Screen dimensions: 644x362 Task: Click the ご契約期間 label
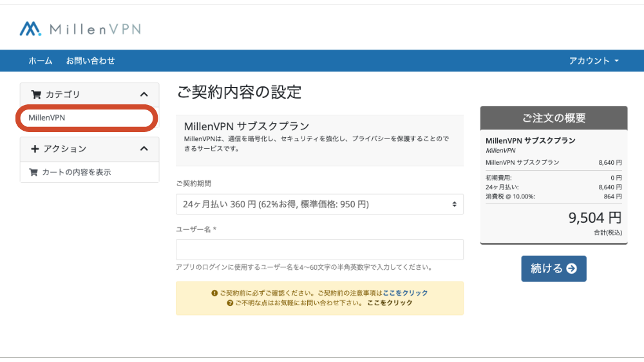tap(194, 184)
